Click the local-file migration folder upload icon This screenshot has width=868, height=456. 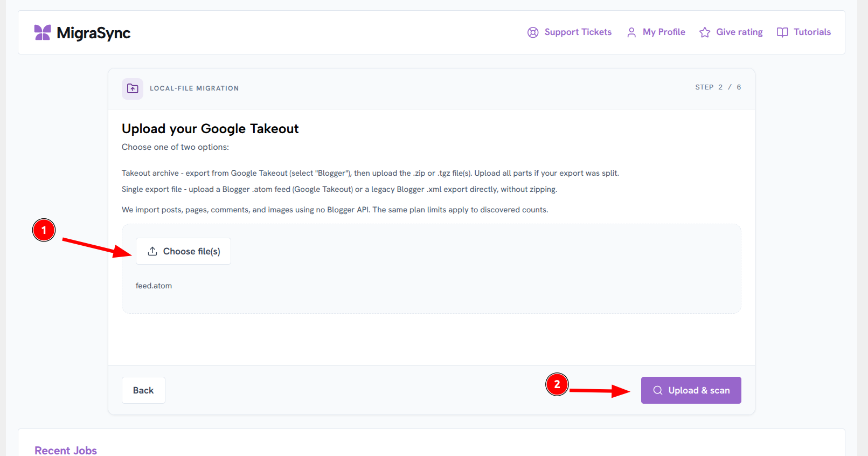(133, 88)
